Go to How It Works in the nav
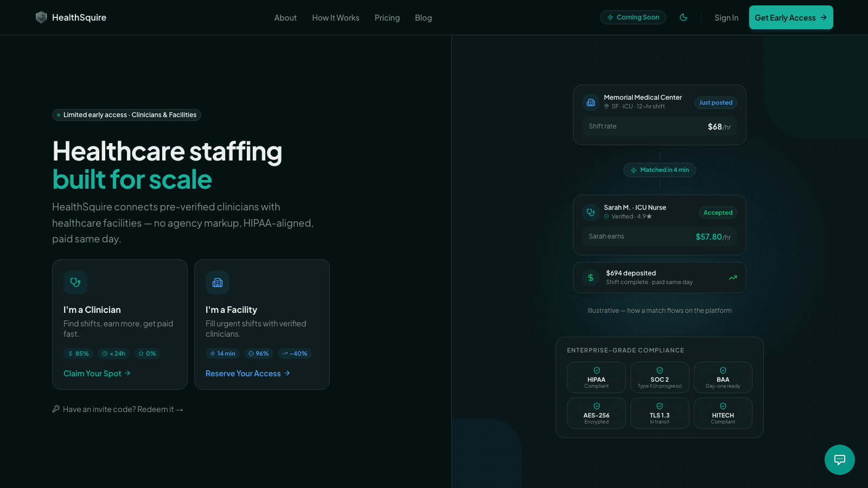This screenshot has width=868, height=488. tap(336, 18)
